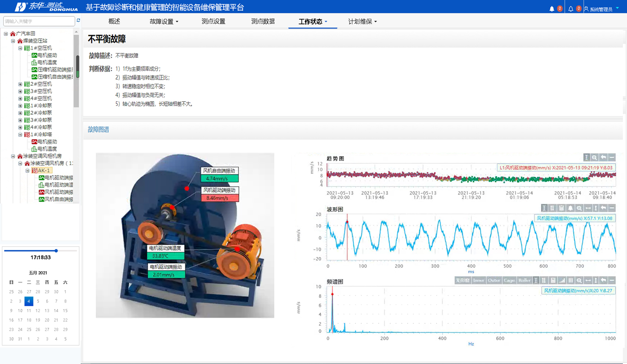Click the time slider handle above 17:18:33
Screen dimensions: 627x364
coord(56,251)
